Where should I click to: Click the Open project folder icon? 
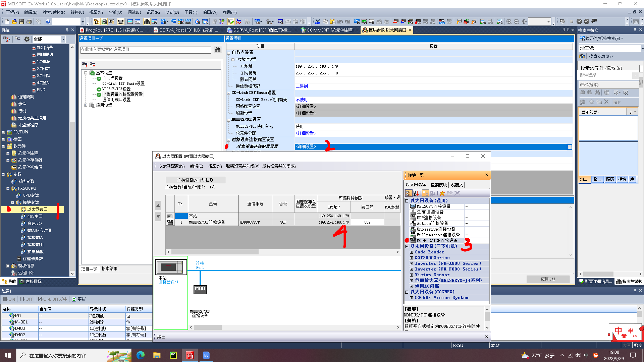click(14, 21)
